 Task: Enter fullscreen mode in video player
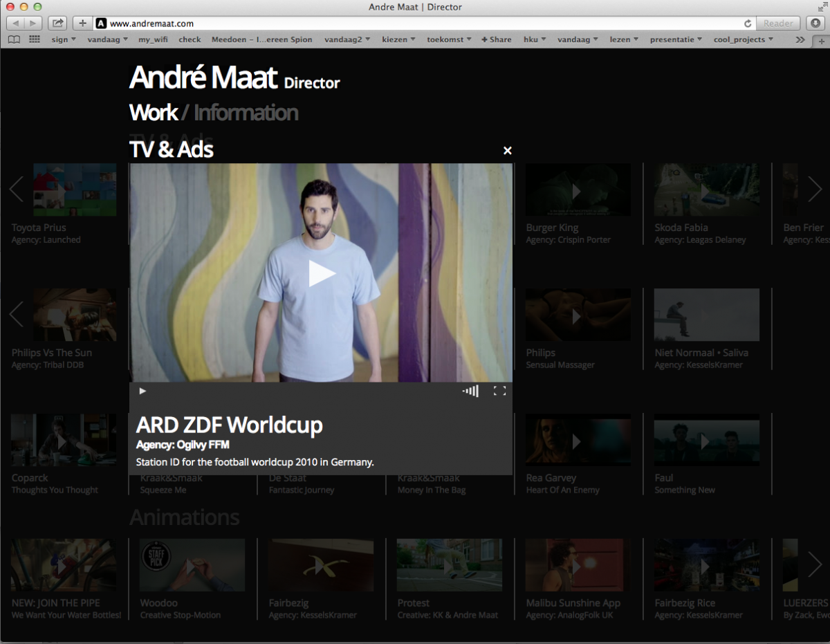point(499,392)
